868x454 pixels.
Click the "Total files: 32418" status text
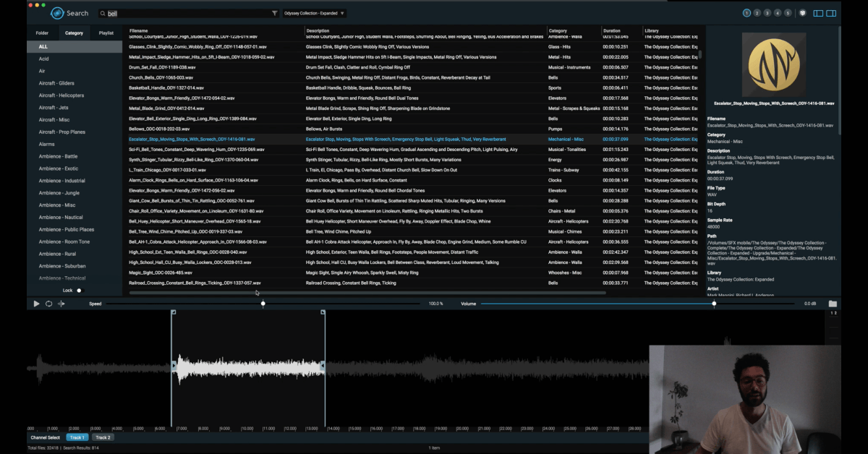[44, 448]
